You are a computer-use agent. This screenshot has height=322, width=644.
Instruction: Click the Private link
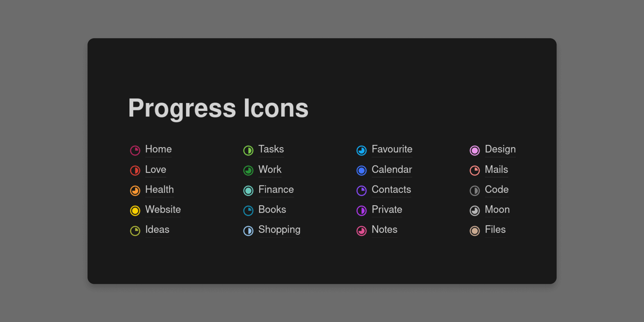tap(387, 209)
